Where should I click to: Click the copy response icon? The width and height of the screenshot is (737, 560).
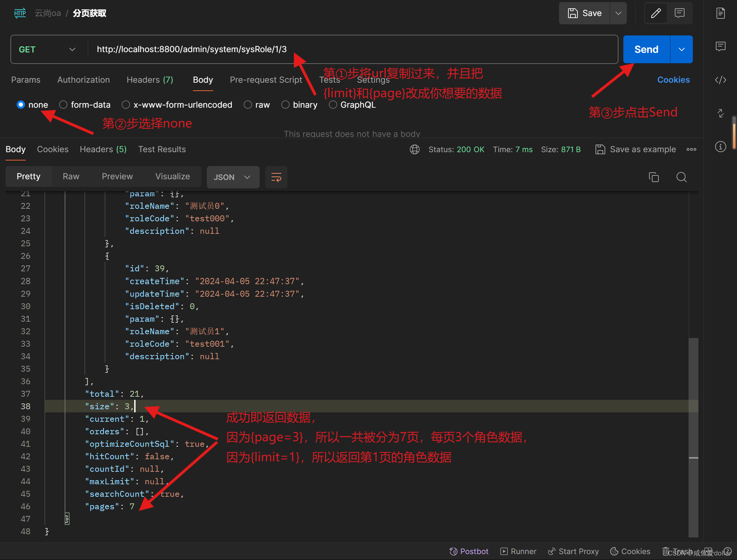click(654, 177)
